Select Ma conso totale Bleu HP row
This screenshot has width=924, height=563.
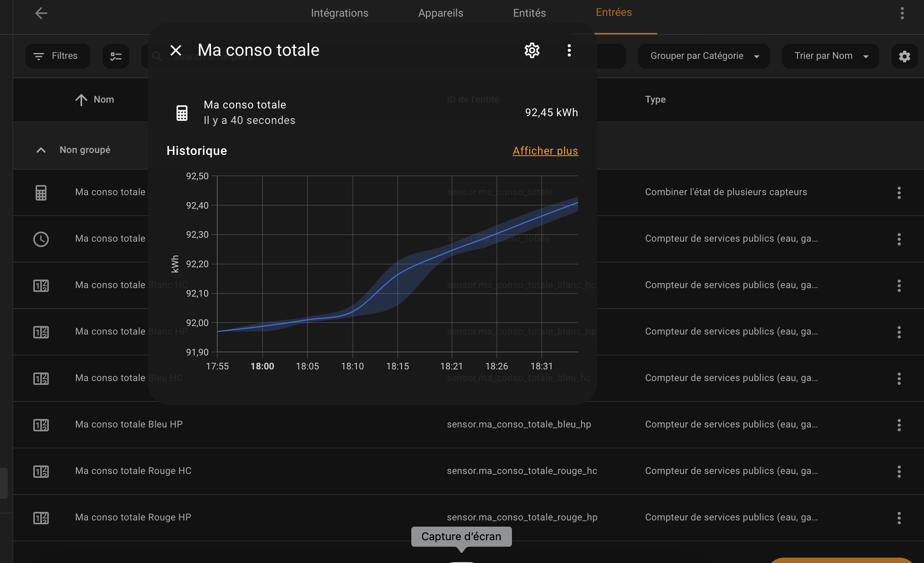click(x=468, y=425)
